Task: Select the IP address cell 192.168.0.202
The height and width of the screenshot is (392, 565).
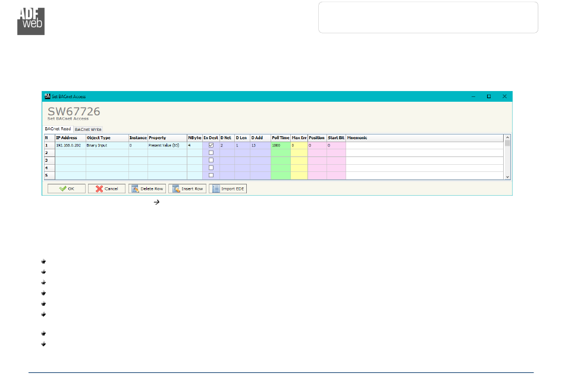Action: click(x=70, y=146)
